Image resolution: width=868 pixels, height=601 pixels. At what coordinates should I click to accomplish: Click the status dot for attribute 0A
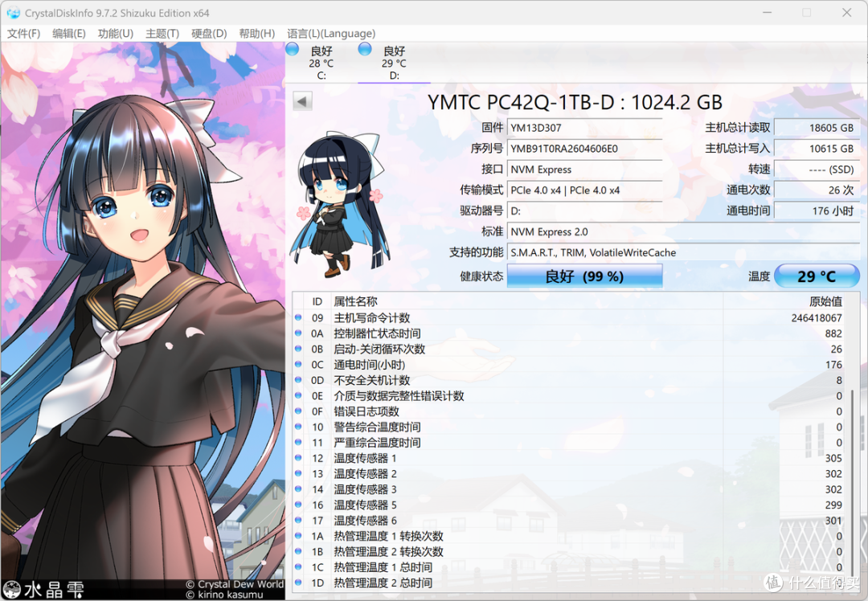pyautogui.click(x=298, y=333)
